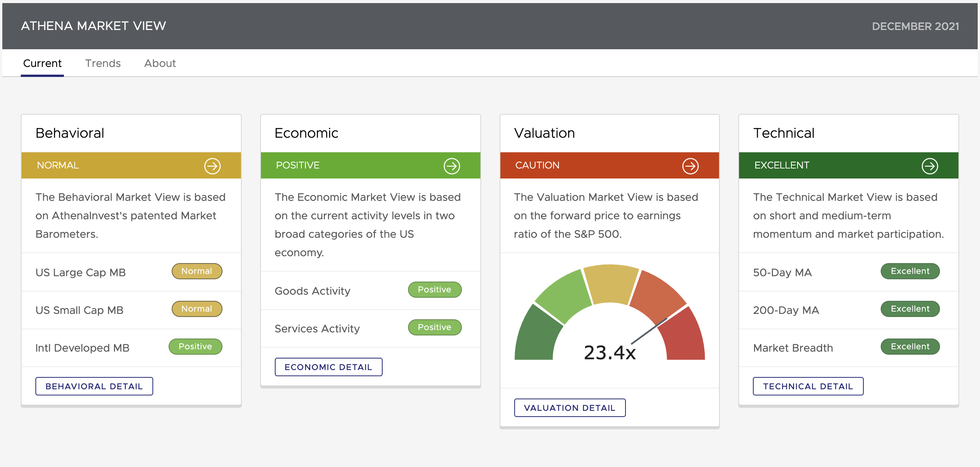Image resolution: width=980 pixels, height=467 pixels.
Task: Switch to the Trends tab
Action: coord(103,63)
